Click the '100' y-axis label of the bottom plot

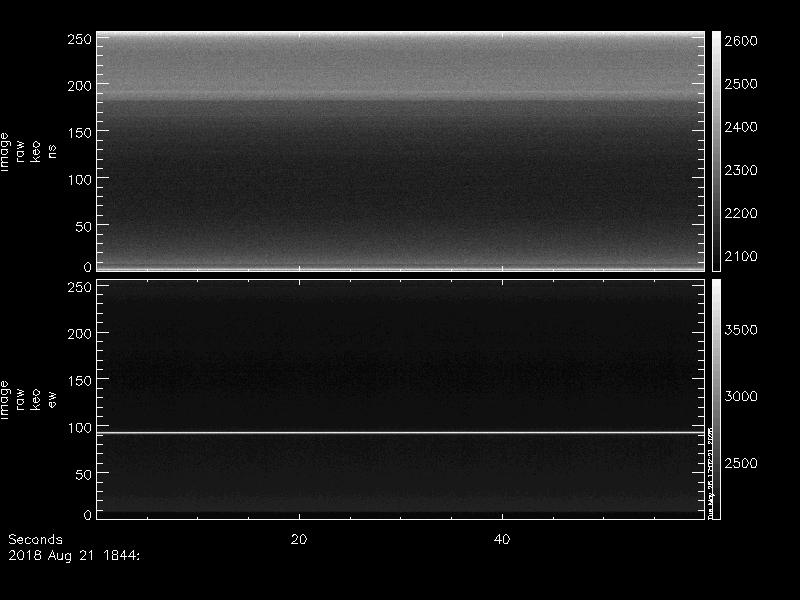[x=80, y=428]
